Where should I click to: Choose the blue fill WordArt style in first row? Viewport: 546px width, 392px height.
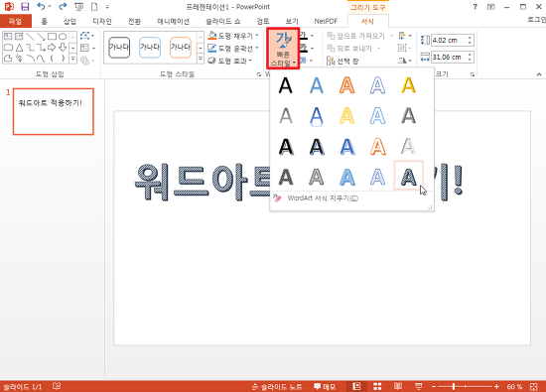coord(316,85)
